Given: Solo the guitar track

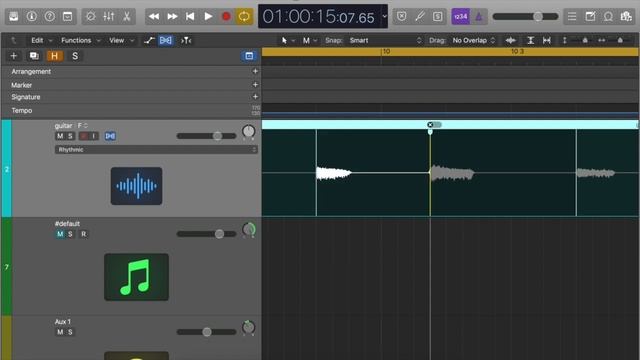Looking at the screenshot, I should point(70,136).
